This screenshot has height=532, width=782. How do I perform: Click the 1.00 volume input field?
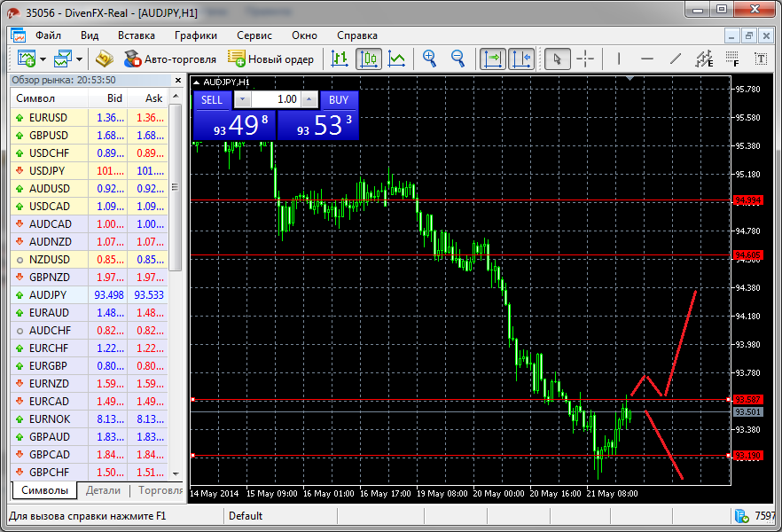(x=276, y=99)
